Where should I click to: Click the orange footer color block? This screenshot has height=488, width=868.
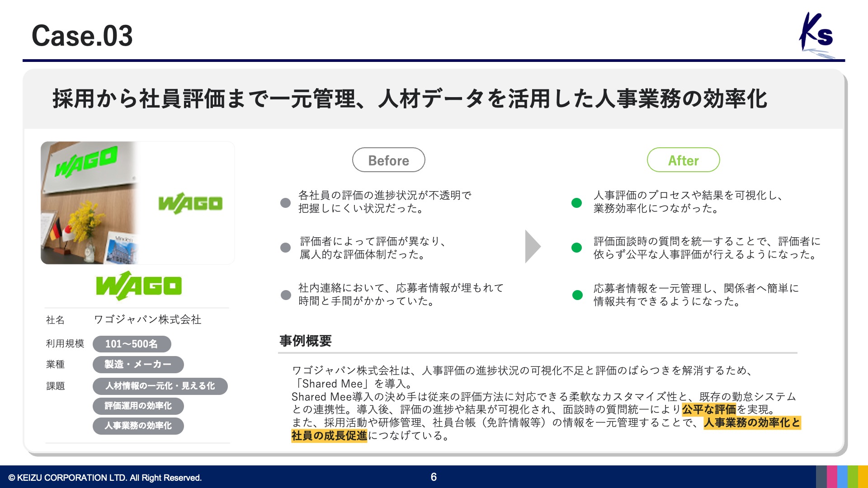point(863,477)
